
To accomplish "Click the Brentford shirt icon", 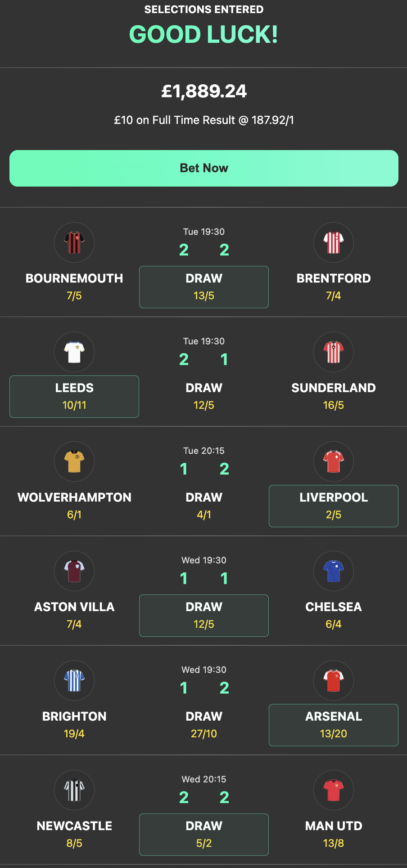I will (333, 242).
